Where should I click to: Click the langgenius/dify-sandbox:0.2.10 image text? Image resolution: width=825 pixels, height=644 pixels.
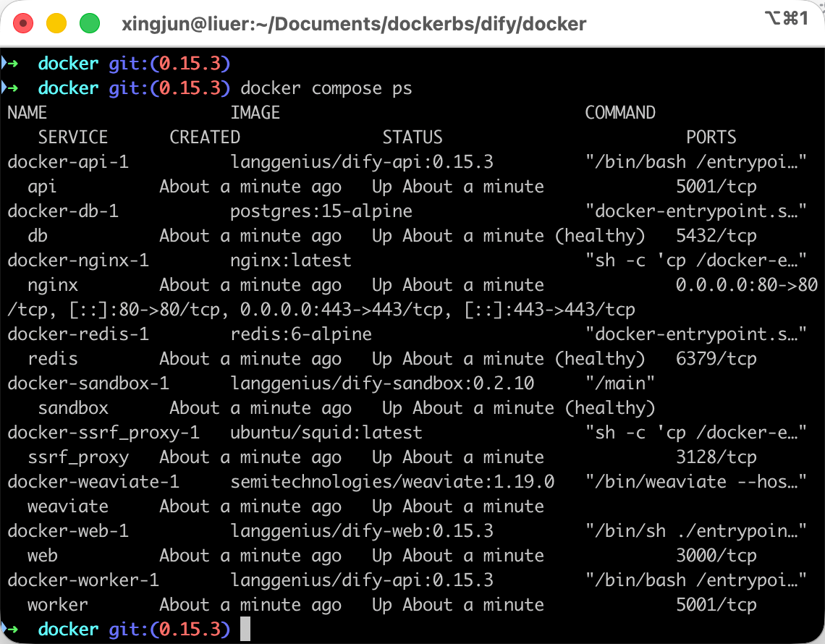pos(382,384)
